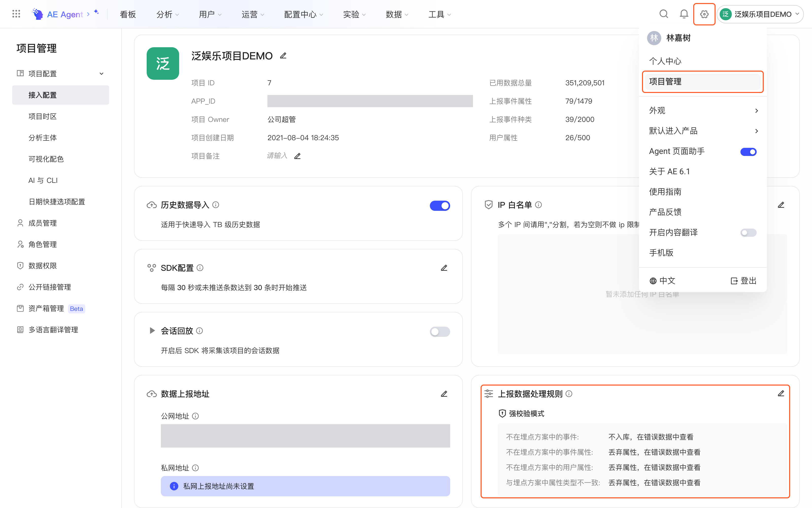The height and width of the screenshot is (508, 812).
Task: Click the search magnifier icon
Action: click(x=663, y=14)
